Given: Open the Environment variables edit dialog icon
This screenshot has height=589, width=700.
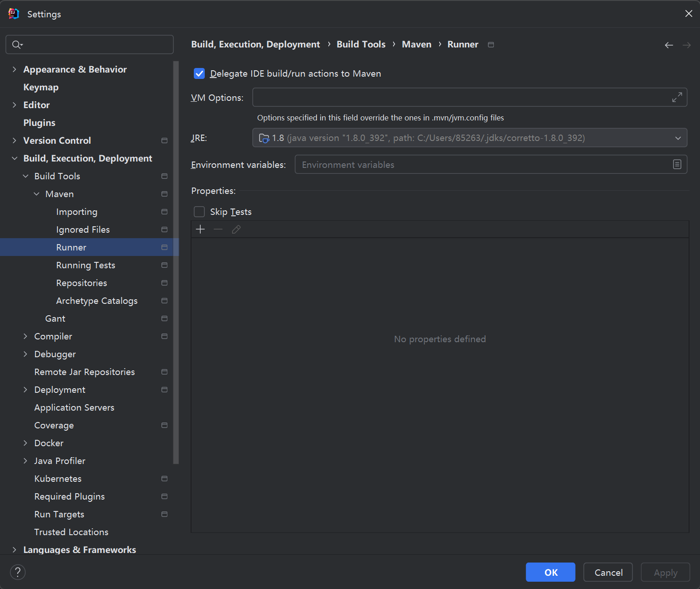Looking at the screenshot, I should click(677, 164).
